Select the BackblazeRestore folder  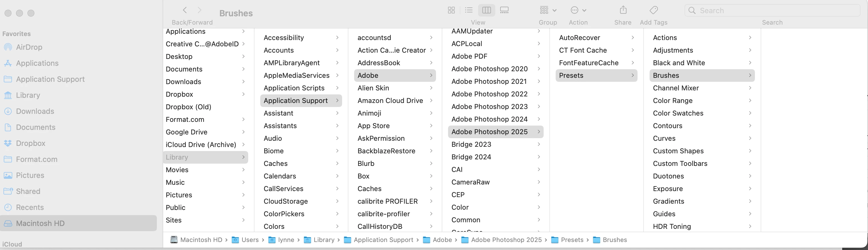[x=395, y=151]
